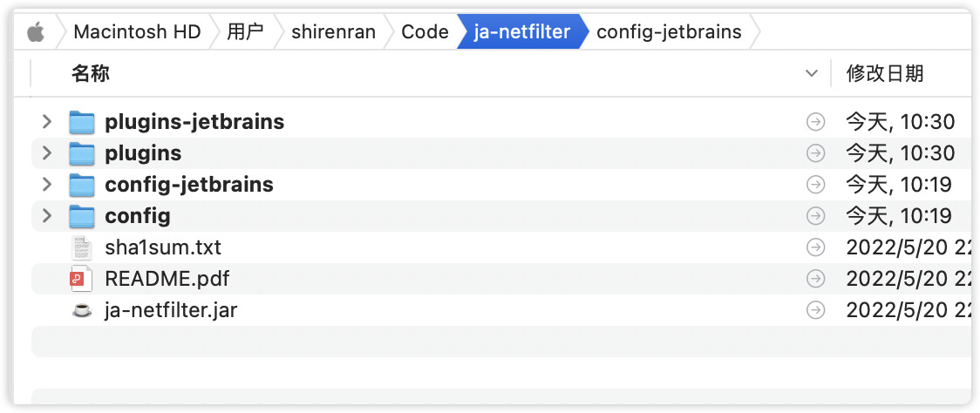
Task: Expand the config-jetbrains folder disclosure arrow
Action: coord(47,185)
